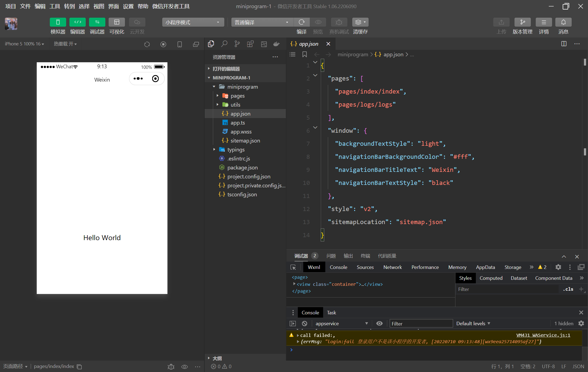Screen dimensions: 588x372
Task: Collapse the miniprogram folder
Action: (x=245, y=87)
